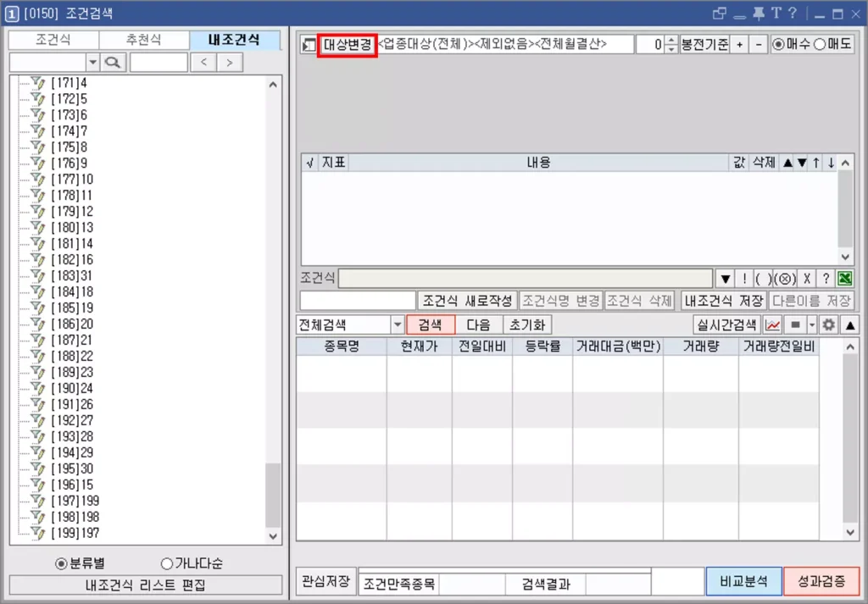Click the up-arrow ↑ in condition list header
The image size is (868, 604).
816,163
